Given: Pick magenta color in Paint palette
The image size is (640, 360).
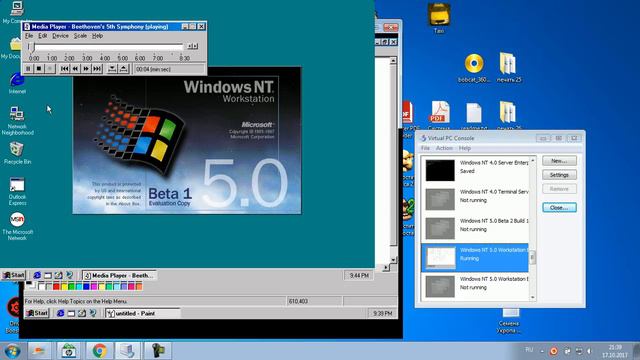Looking at the screenshot, I should pos(94,287).
